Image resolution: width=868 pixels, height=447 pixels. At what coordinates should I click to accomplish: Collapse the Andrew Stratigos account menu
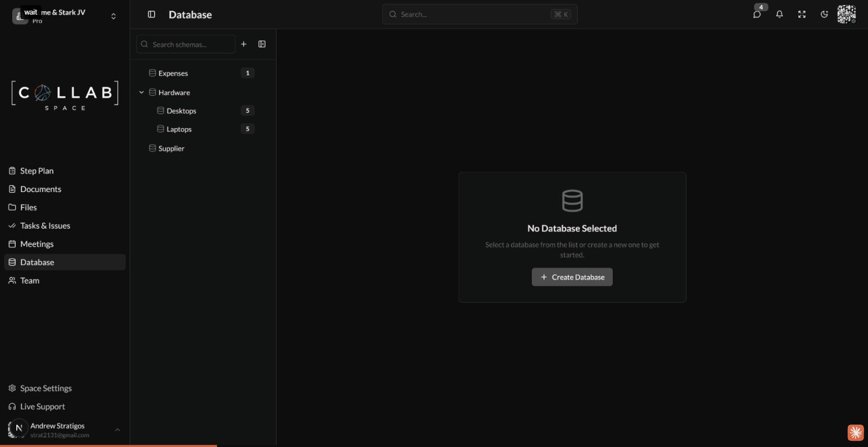[117, 430]
